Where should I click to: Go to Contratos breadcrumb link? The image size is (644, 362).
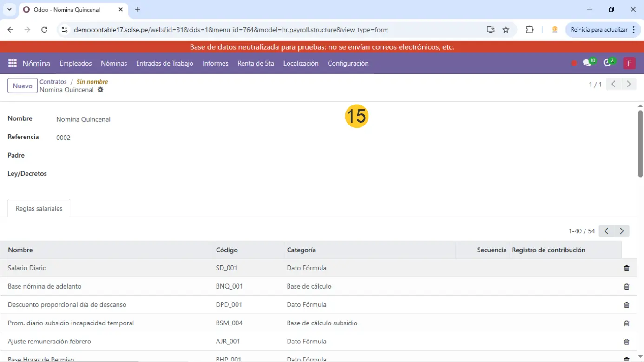[x=53, y=82]
